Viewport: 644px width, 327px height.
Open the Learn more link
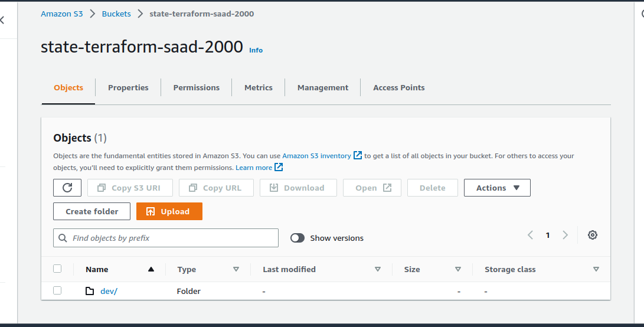[x=254, y=168]
